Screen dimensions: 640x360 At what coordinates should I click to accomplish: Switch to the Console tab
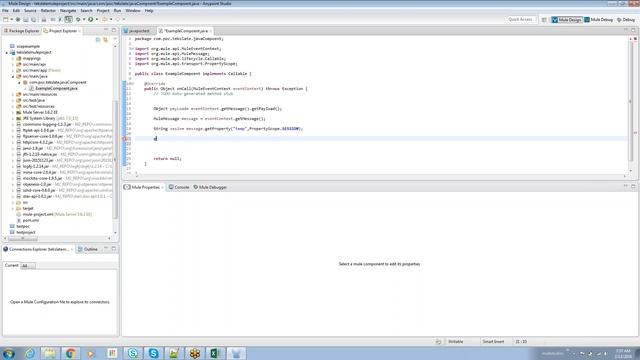pos(179,187)
